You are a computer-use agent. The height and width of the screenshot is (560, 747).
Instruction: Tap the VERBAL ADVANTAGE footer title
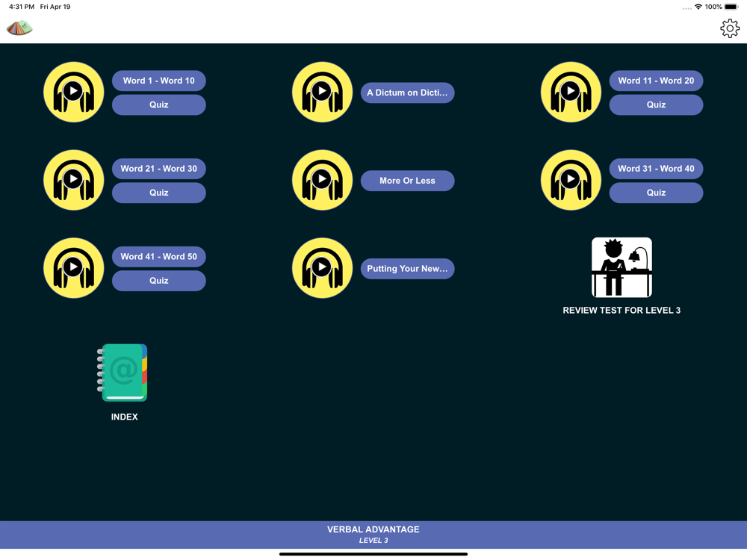(x=373, y=529)
